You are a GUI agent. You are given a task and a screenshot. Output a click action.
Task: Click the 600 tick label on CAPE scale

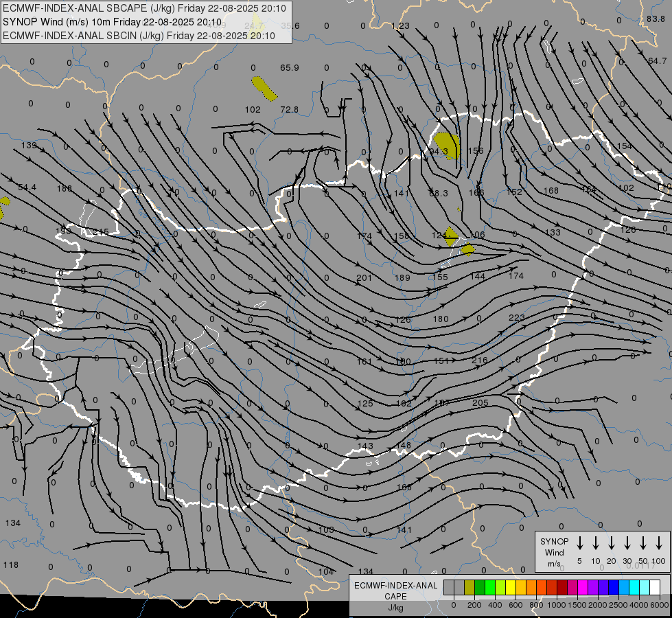(x=515, y=605)
